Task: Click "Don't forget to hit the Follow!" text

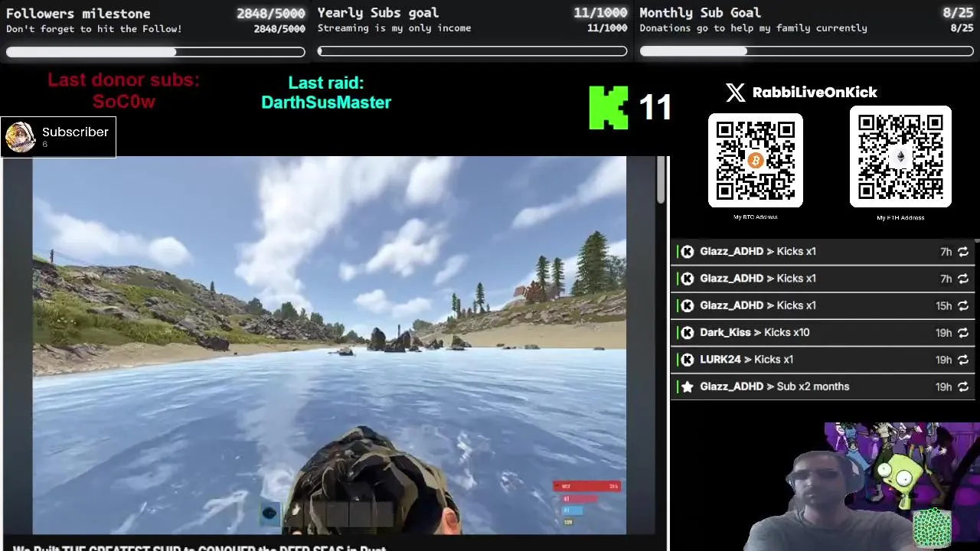Action: (94, 29)
